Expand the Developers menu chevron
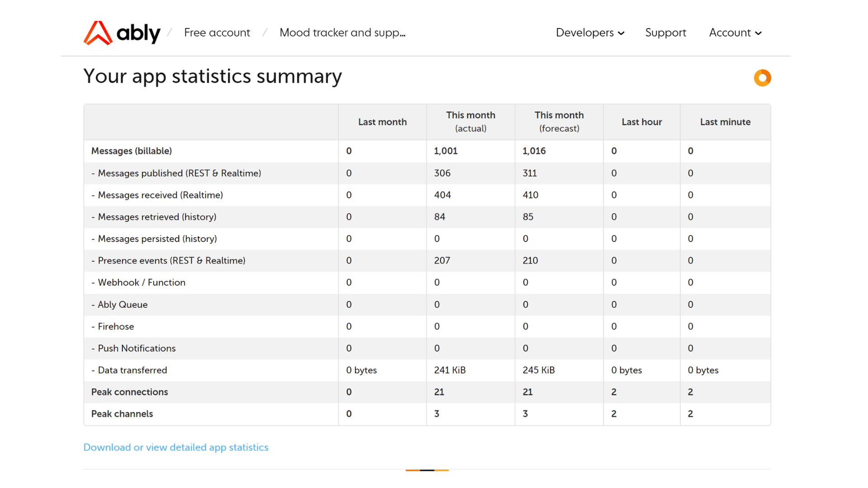The image size is (868, 488). click(621, 33)
